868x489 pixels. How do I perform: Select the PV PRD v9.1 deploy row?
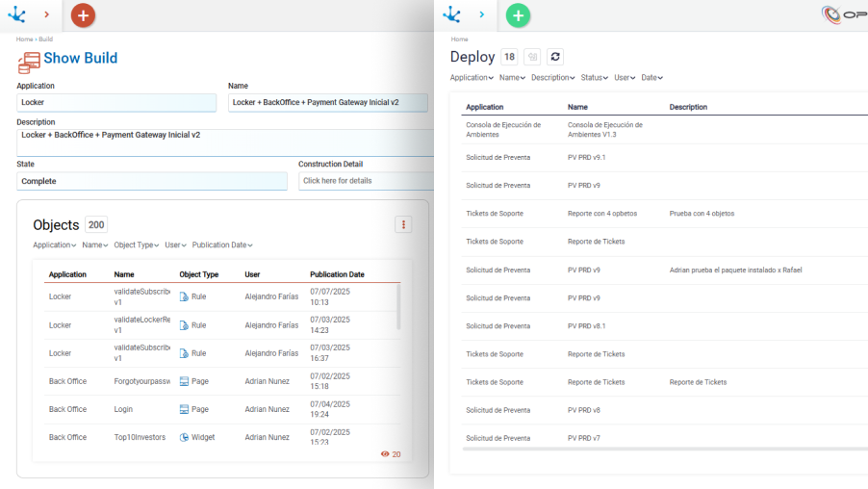click(664, 158)
